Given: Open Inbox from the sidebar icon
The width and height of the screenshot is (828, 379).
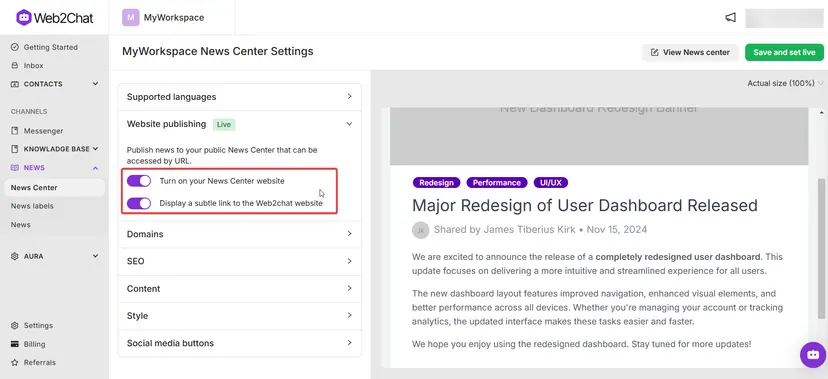Looking at the screenshot, I should [15, 65].
